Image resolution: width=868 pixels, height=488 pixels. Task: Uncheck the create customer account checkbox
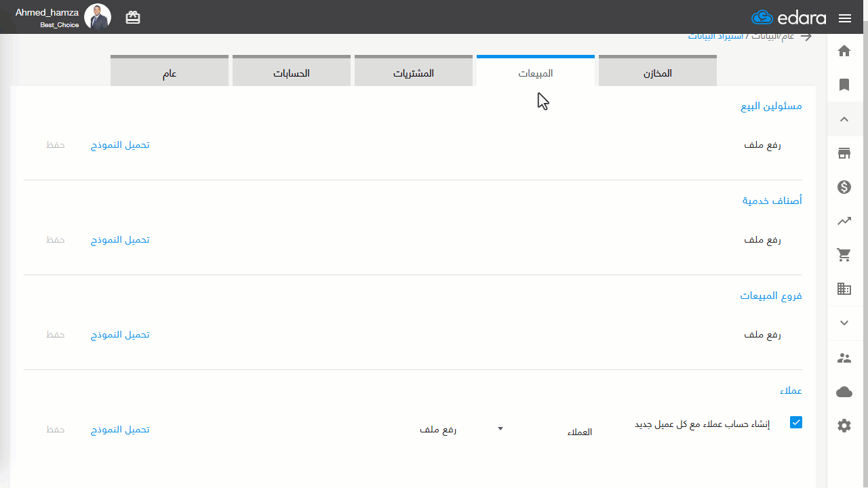point(796,422)
